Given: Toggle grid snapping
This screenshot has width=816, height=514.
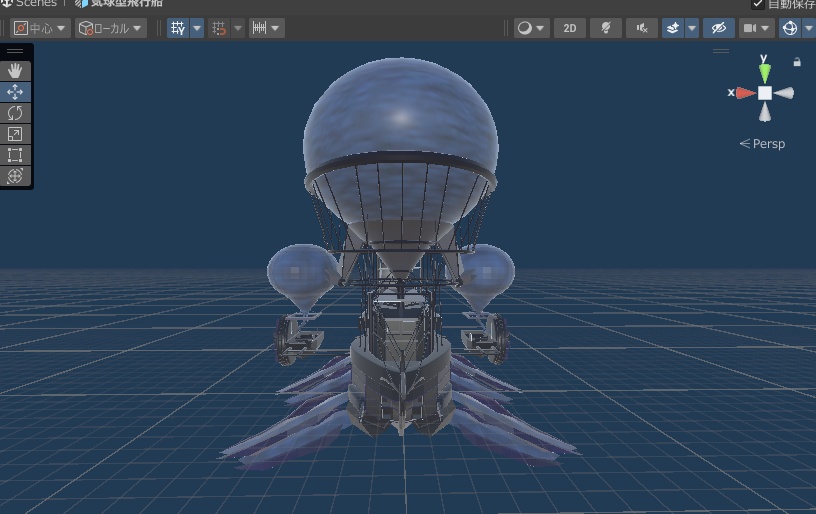Looking at the screenshot, I should pyautogui.click(x=219, y=28).
